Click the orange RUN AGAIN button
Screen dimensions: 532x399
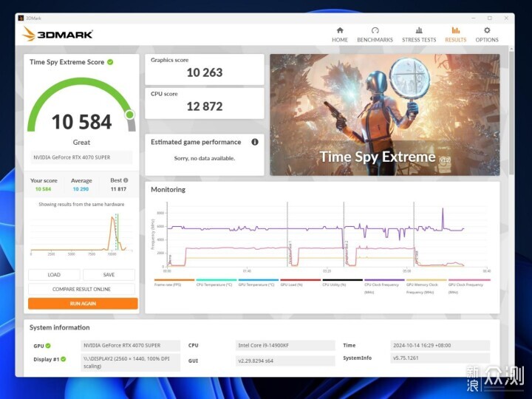coord(83,304)
